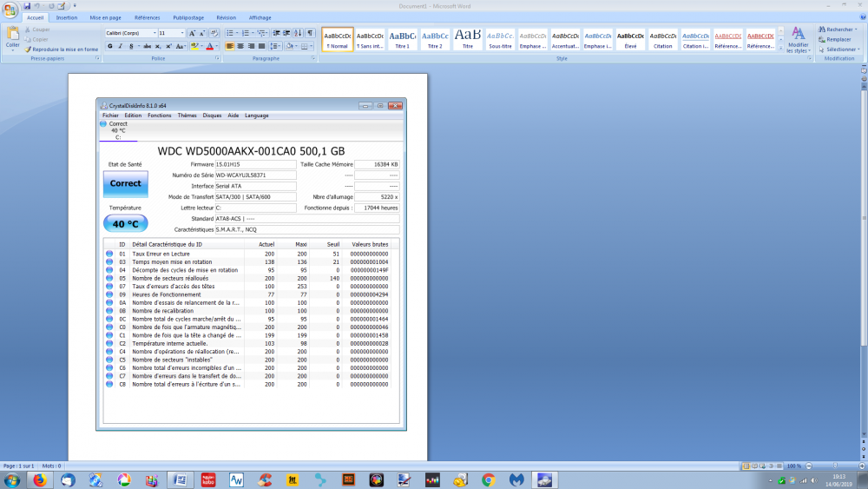
Task: Open the font size dropdown showing 11
Action: click(x=181, y=33)
